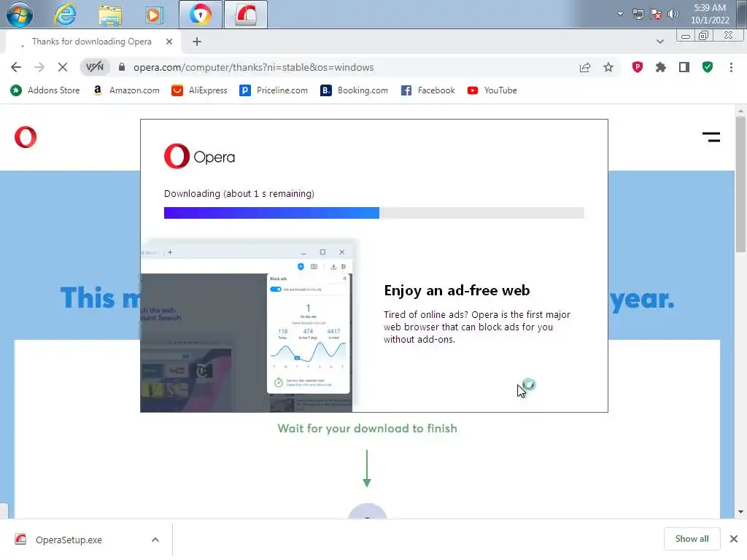
Task: Go back to the previous page
Action: [16, 67]
